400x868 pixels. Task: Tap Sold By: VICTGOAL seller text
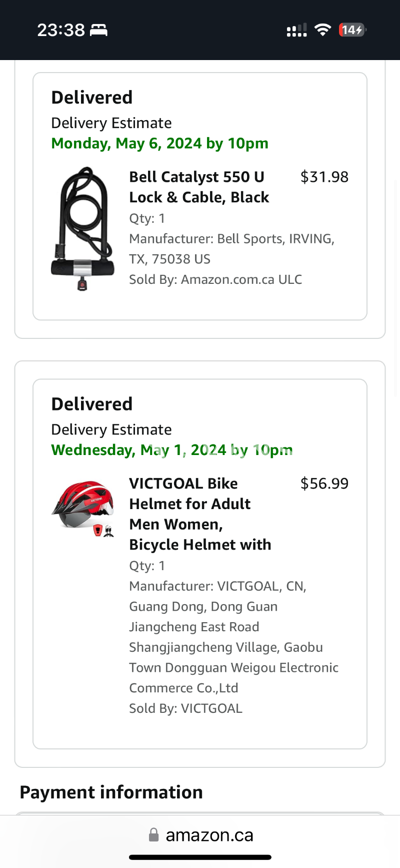pyautogui.click(x=185, y=708)
